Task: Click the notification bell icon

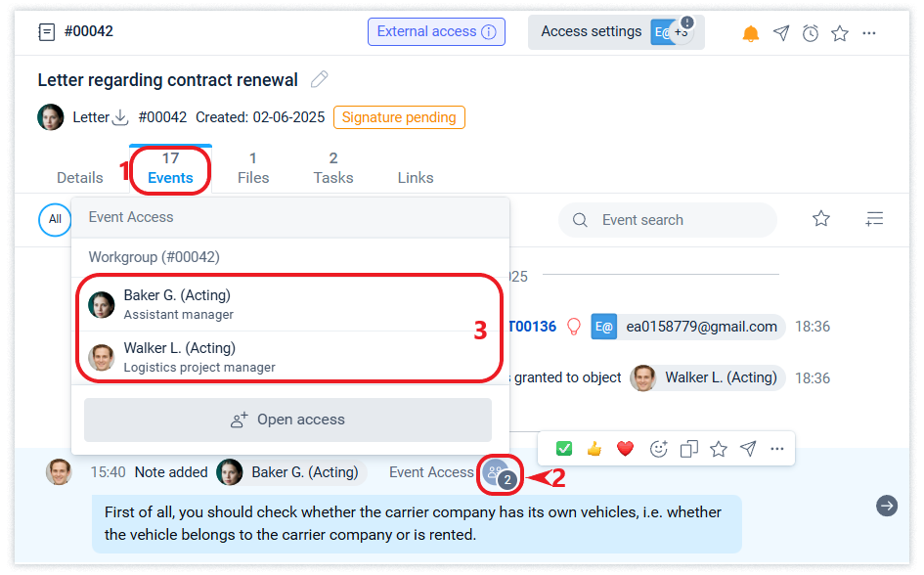Action: [750, 33]
